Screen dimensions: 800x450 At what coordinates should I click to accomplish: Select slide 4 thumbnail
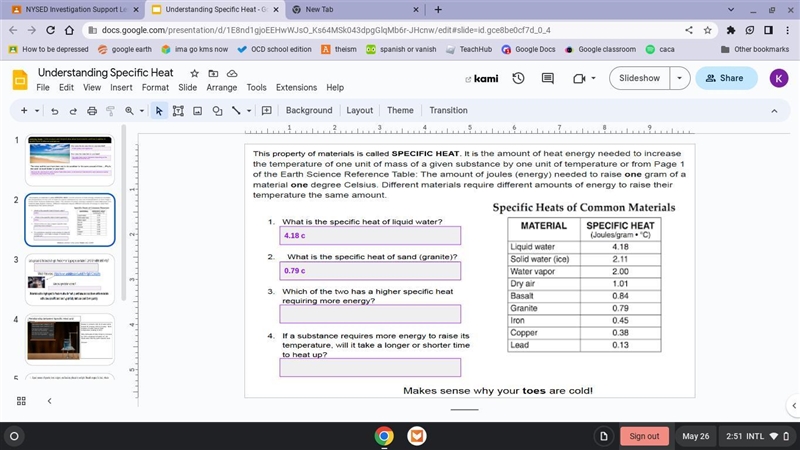coord(70,339)
